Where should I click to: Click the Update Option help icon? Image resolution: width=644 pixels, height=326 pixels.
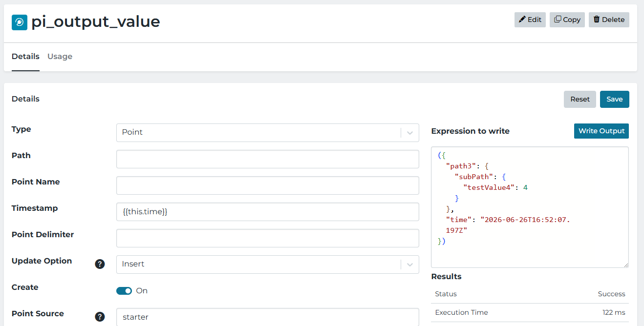coord(100,264)
